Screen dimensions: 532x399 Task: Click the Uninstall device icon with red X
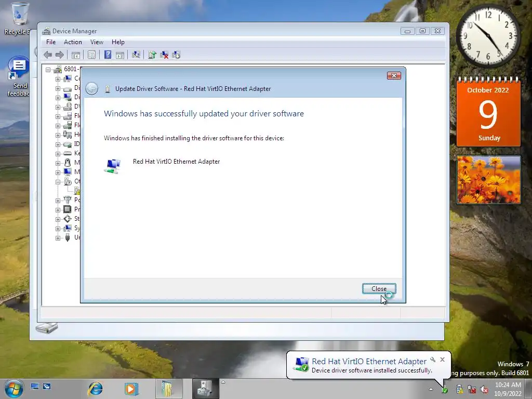click(x=164, y=55)
